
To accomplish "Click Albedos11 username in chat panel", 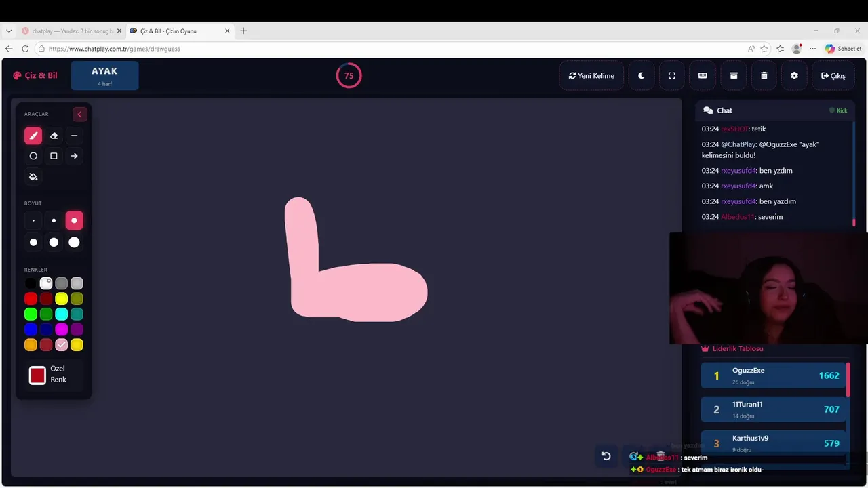I will click(x=737, y=217).
